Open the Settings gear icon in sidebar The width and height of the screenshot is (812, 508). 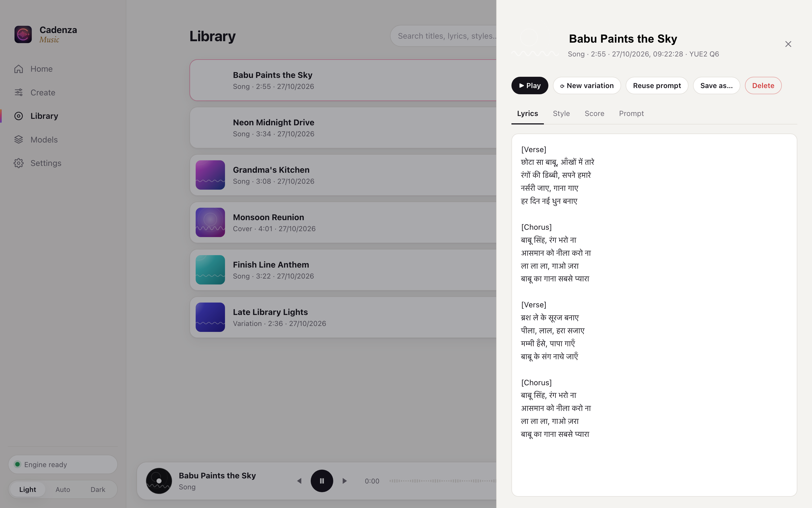(x=19, y=163)
